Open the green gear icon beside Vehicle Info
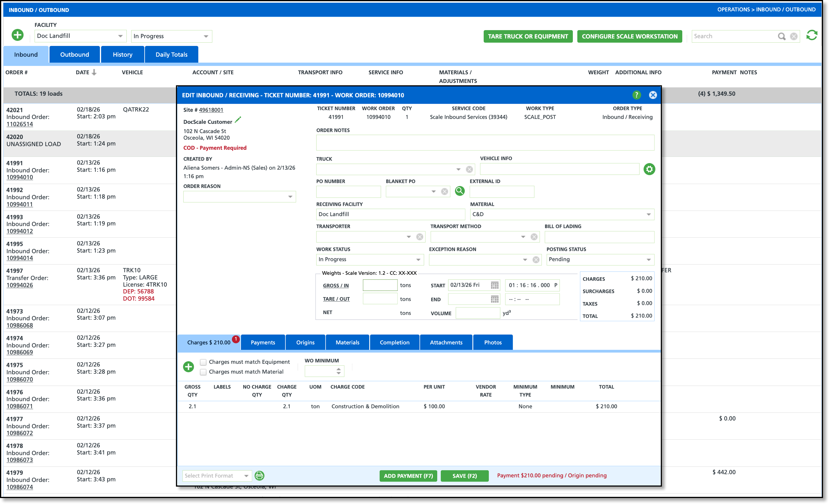This screenshot has height=504, width=829. (x=649, y=169)
